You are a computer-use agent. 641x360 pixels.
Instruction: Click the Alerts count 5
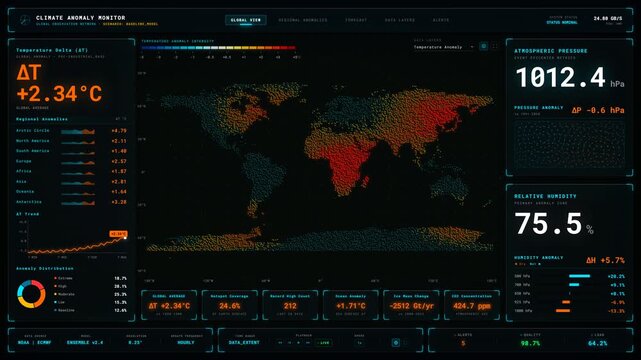[x=463, y=343]
